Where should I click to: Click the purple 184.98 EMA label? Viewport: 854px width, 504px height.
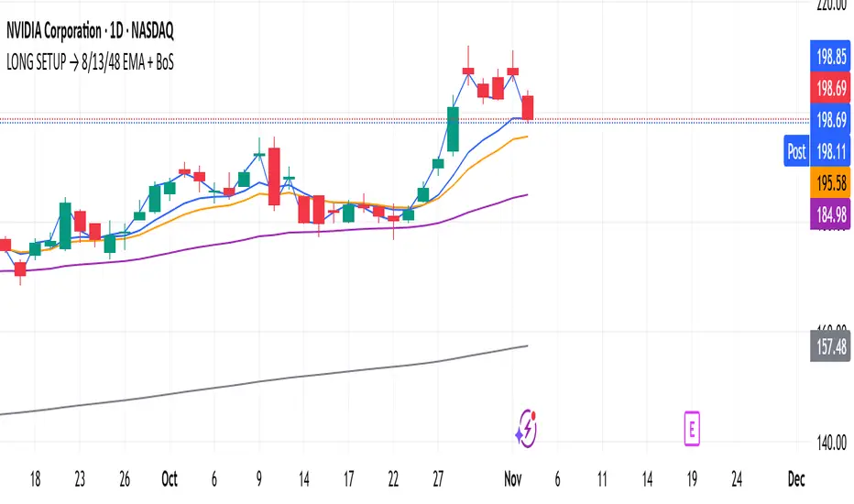(x=830, y=214)
